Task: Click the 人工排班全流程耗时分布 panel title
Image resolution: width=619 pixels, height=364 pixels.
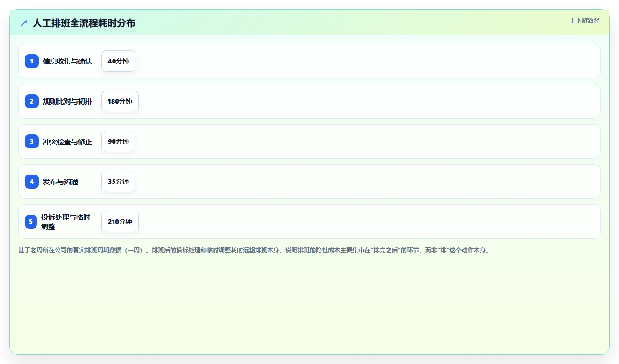Action: (84, 23)
